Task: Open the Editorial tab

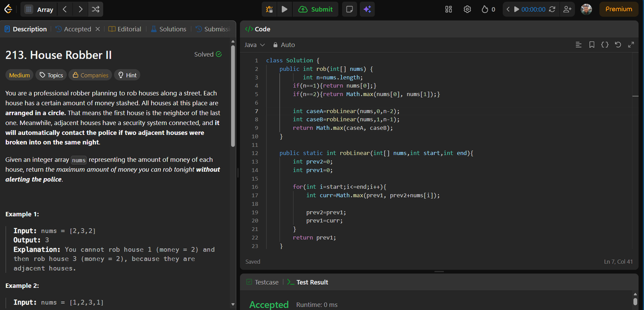Action: [125, 29]
